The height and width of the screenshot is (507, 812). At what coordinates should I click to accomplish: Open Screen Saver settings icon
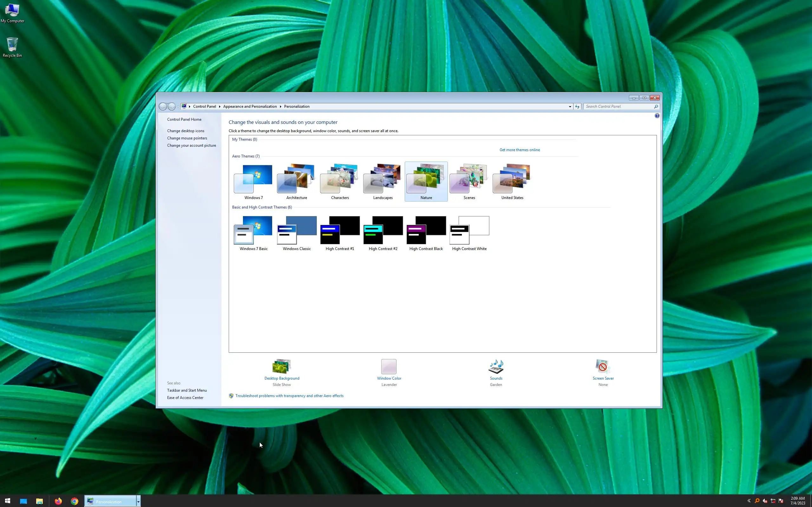coord(603,366)
